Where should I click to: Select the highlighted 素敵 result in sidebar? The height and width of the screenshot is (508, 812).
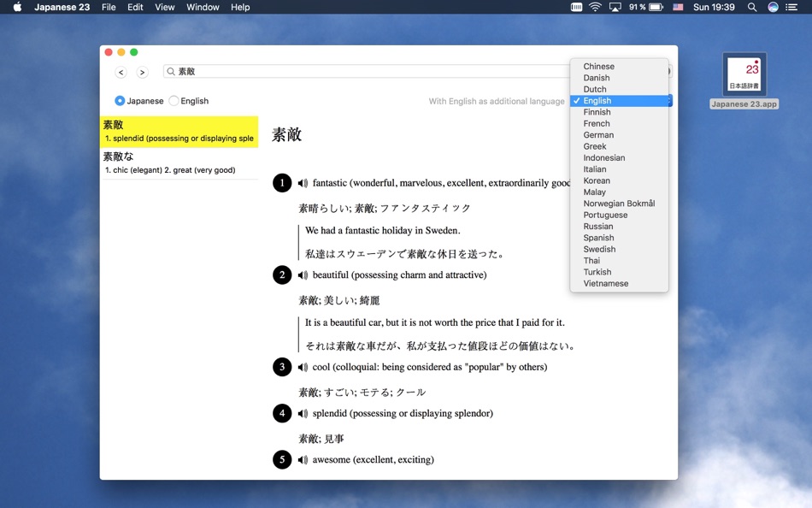click(179, 132)
